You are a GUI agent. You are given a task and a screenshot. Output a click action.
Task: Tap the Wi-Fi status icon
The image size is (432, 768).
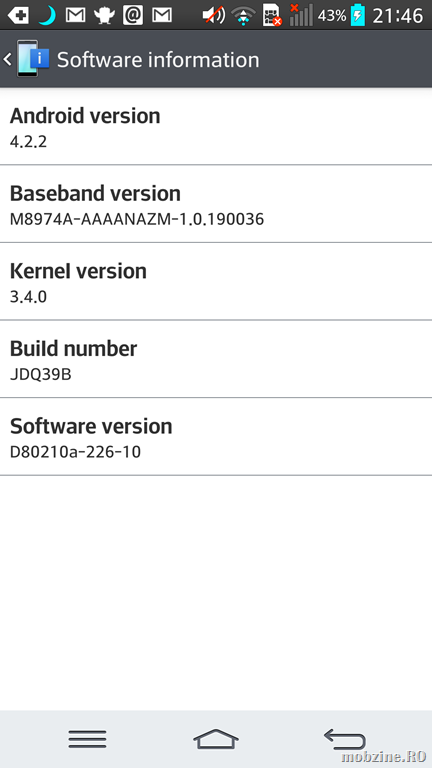coord(243,16)
